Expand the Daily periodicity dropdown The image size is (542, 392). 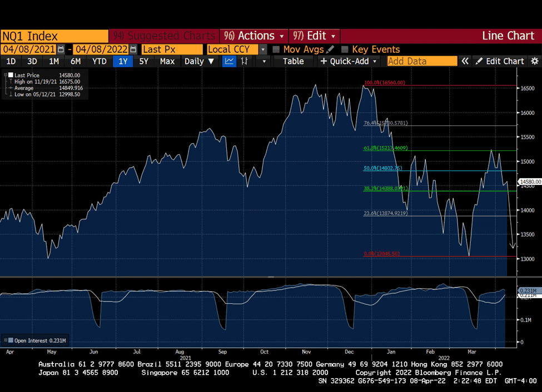click(x=199, y=61)
